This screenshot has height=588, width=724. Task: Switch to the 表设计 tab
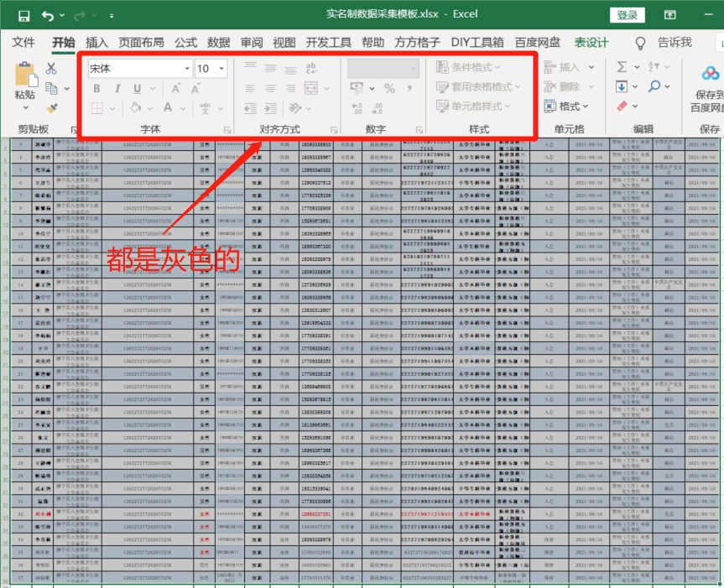pyautogui.click(x=591, y=43)
